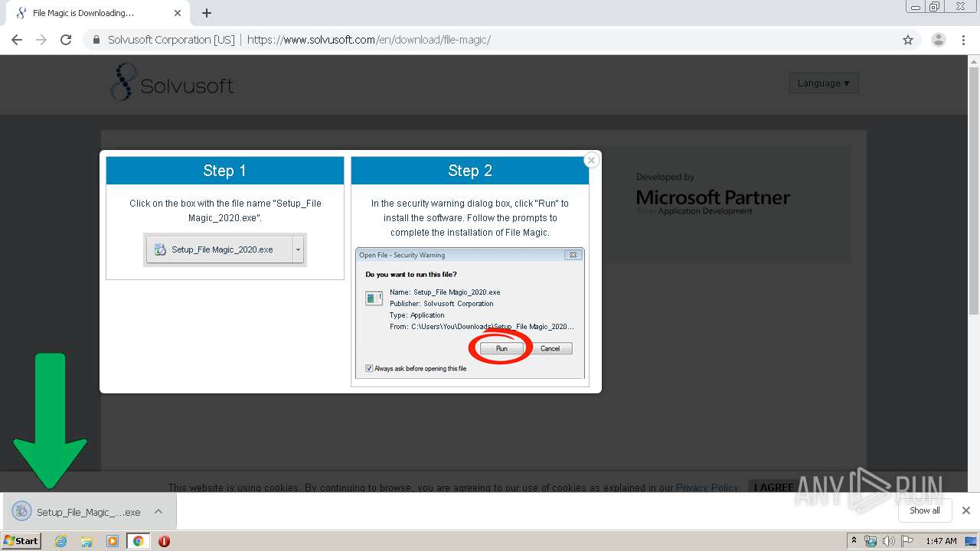Reload the Solvusoft download page
Image resolution: width=980 pixels, height=551 pixels.
coord(66,40)
